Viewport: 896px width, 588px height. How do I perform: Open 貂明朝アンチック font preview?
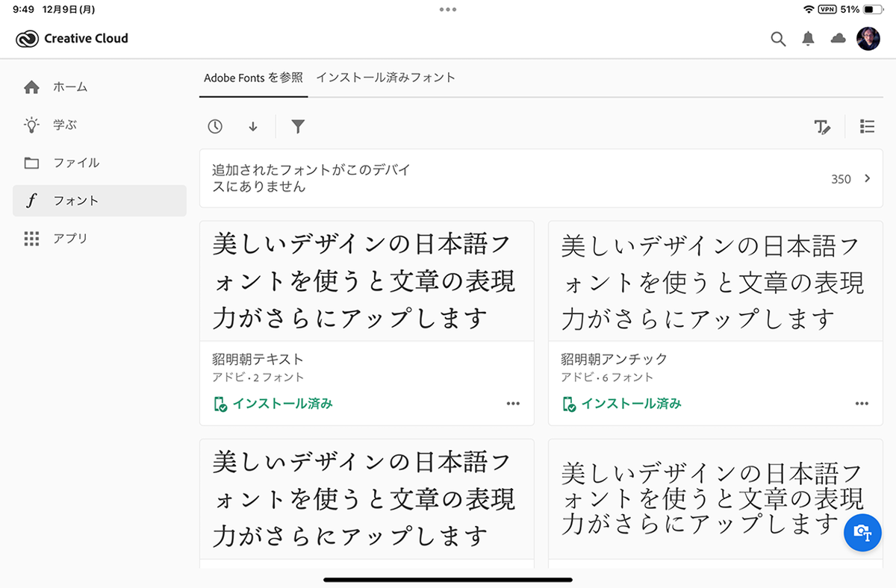click(x=715, y=281)
